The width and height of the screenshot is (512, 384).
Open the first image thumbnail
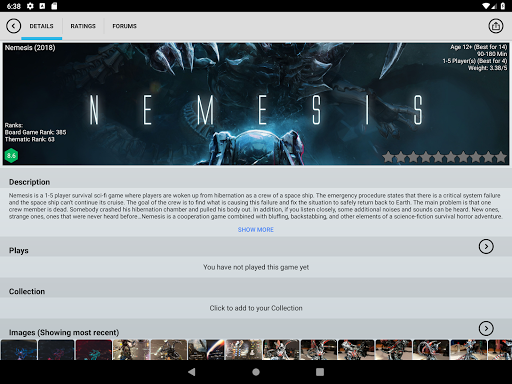pyautogui.click(x=19, y=350)
